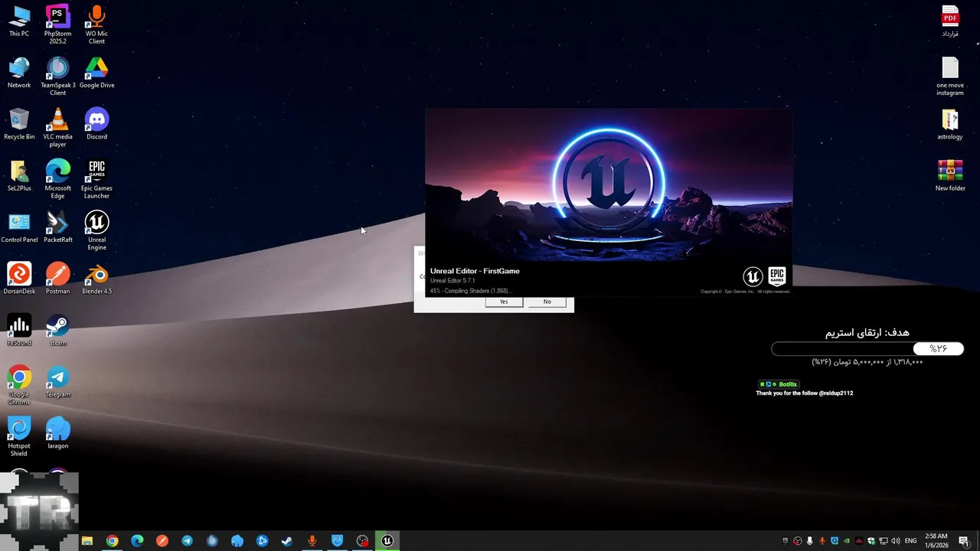Open the NVIDIA tray icon
Viewport: 980px width, 551px height.
click(x=846, y=541)
